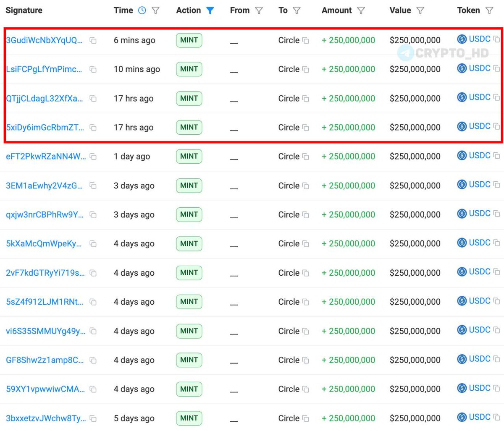Copy Circle address in the 1 day ago row
This screenshot has width=504, height=431.
pos(306,157)
